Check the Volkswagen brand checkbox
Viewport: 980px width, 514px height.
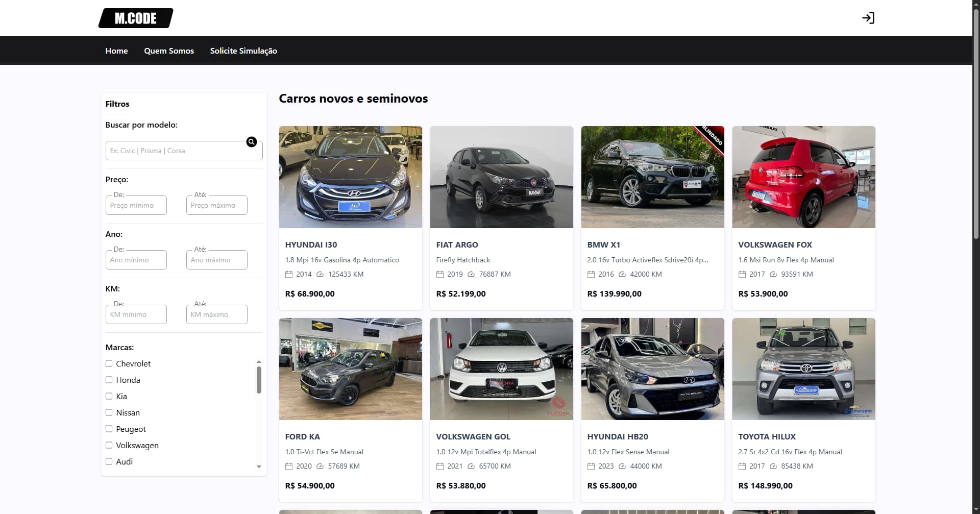(x=109, y=445)
